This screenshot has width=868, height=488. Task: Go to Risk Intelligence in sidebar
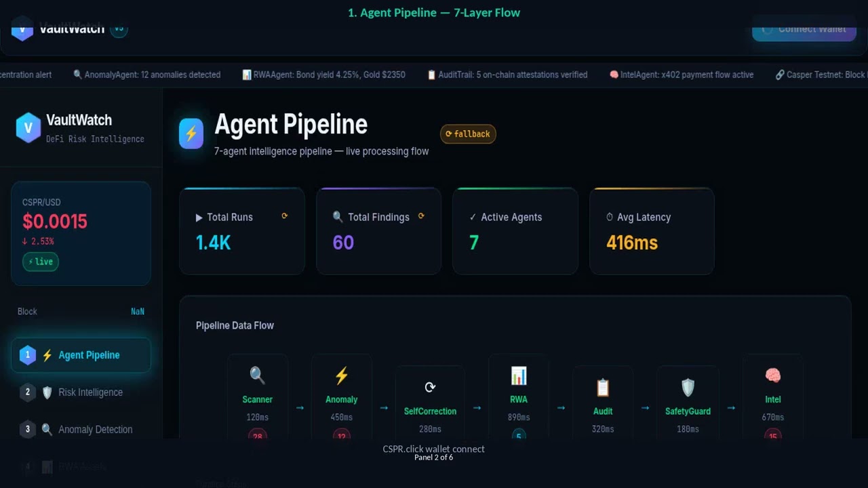(x=81, y=392)
